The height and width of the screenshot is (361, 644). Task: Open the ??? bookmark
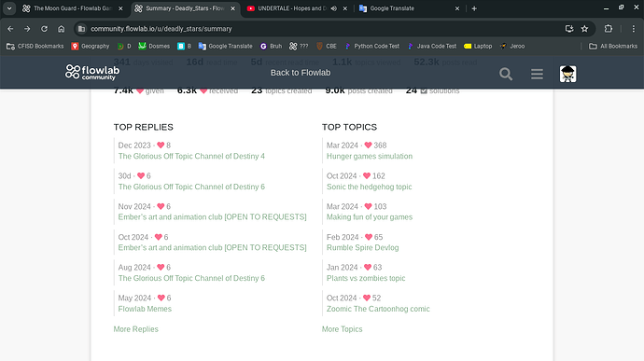tap(299, 46)
